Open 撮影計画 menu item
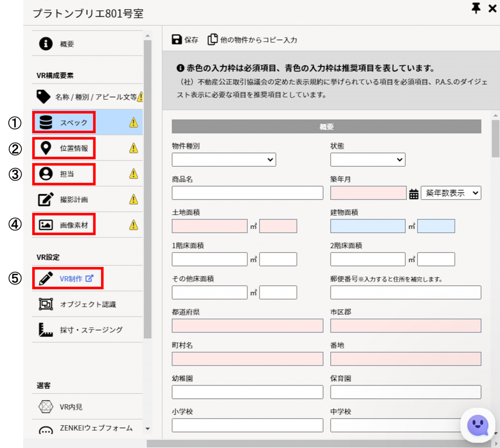Screen dimensions: 500x448 (87, 200)
